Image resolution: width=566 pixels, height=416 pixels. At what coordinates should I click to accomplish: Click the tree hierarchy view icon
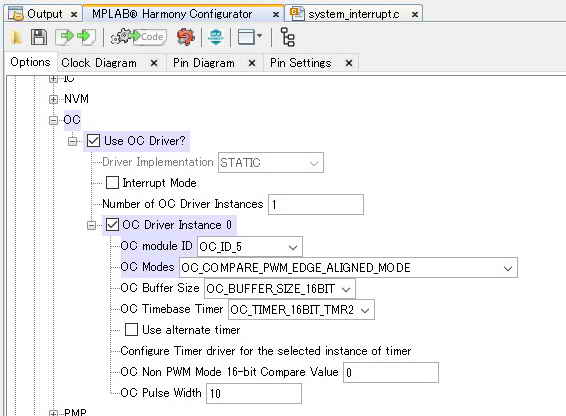click(288, 37)
